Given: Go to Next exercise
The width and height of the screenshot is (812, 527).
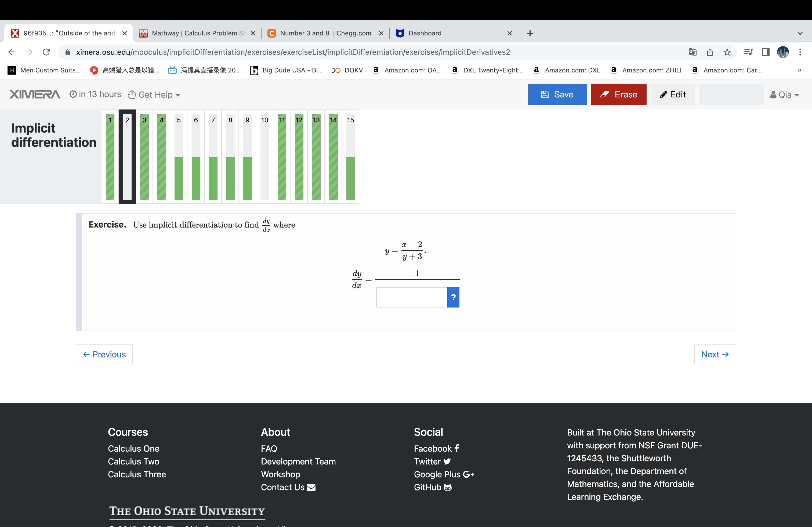Looking at the screenshot, I should 715,354.
